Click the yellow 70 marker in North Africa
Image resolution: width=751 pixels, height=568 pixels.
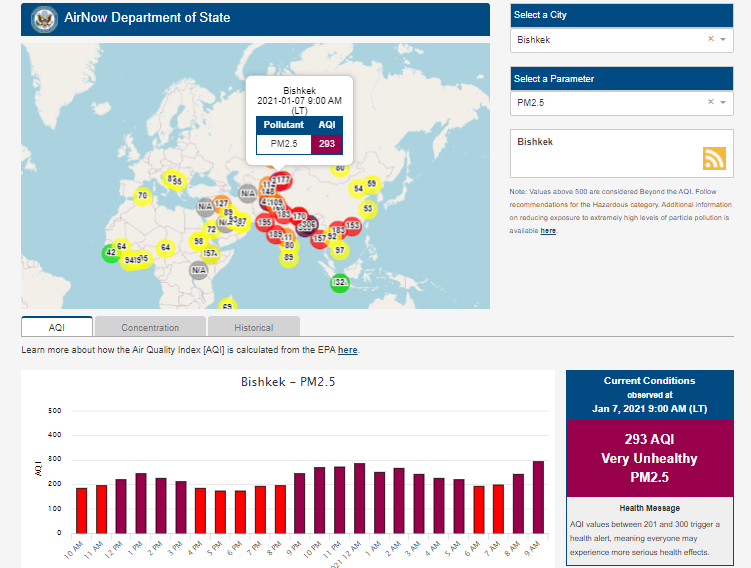pyautogui.click(x=142, y=196)
